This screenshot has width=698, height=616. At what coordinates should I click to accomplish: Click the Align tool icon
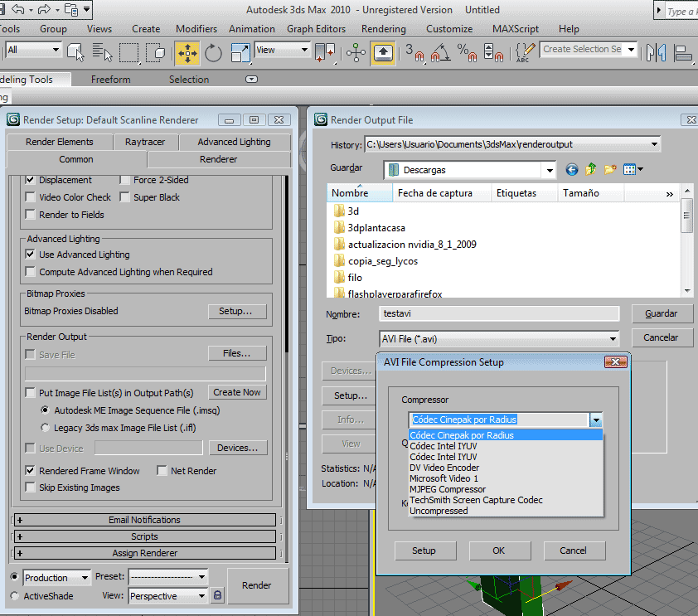click(683, 52)
